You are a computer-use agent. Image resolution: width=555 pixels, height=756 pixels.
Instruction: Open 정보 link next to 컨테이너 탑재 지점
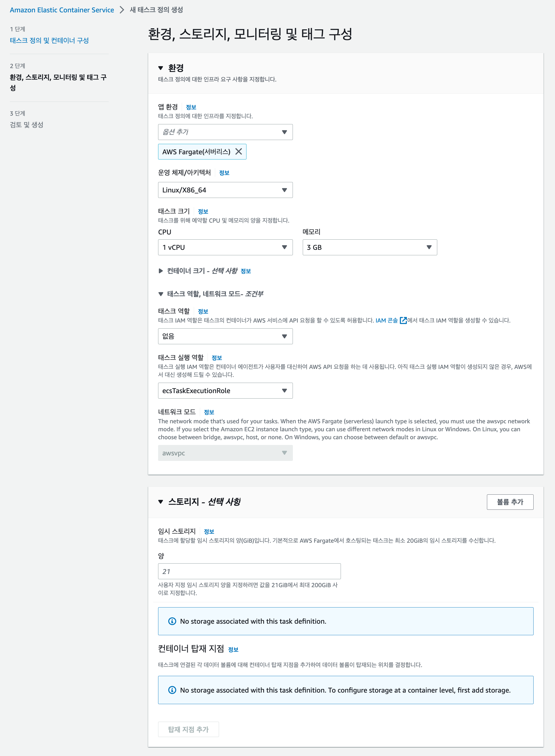coord(233,650)
